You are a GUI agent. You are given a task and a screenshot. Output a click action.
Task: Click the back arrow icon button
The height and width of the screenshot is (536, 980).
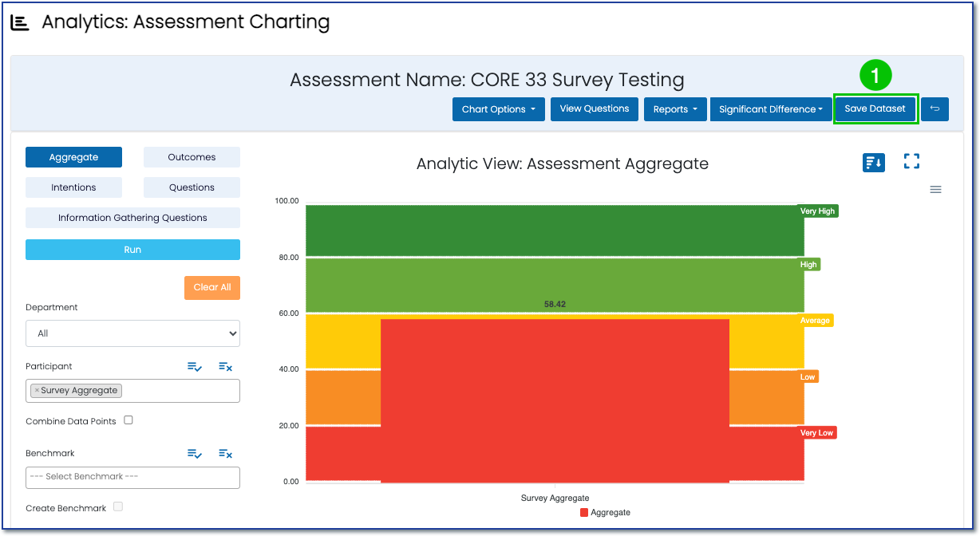tap(935, 109)
